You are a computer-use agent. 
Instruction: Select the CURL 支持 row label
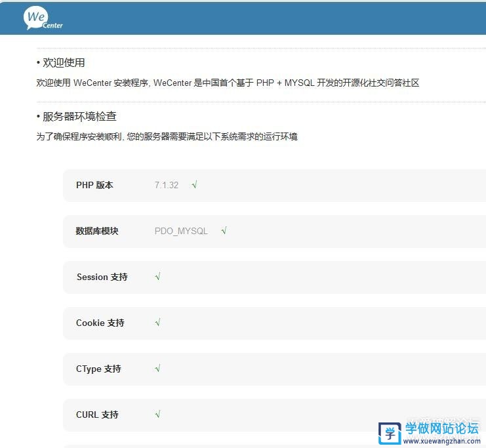coord(97,415)
